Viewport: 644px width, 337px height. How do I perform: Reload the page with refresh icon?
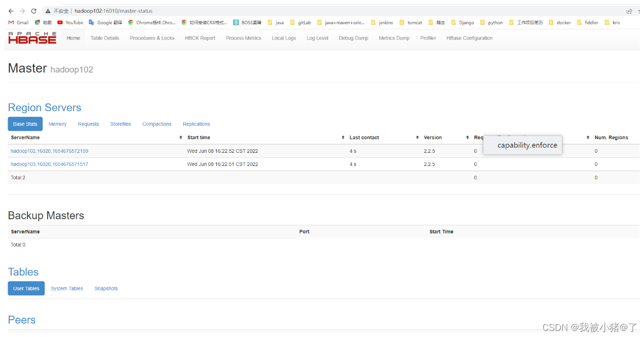pos(34,11)
